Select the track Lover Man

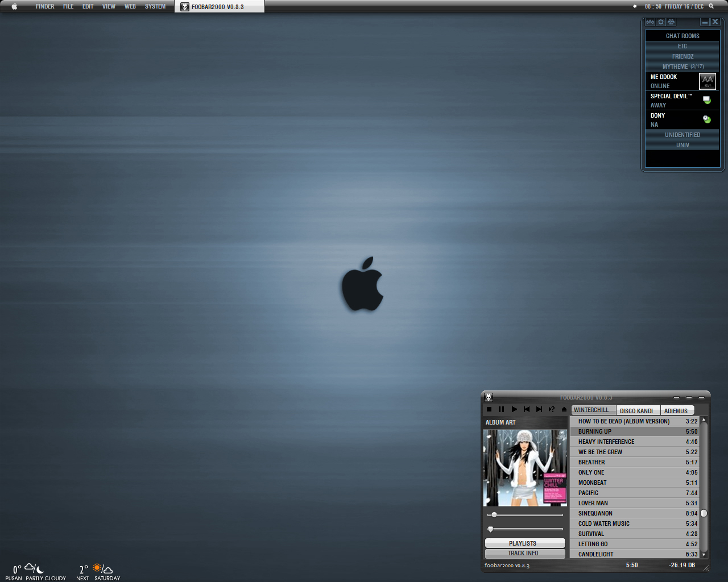(635, 503)
